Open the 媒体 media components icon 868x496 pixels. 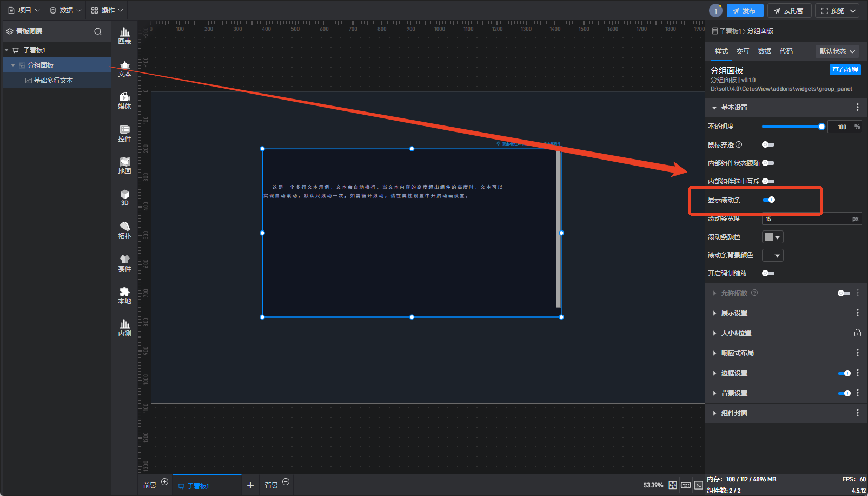tap(124, 101)
